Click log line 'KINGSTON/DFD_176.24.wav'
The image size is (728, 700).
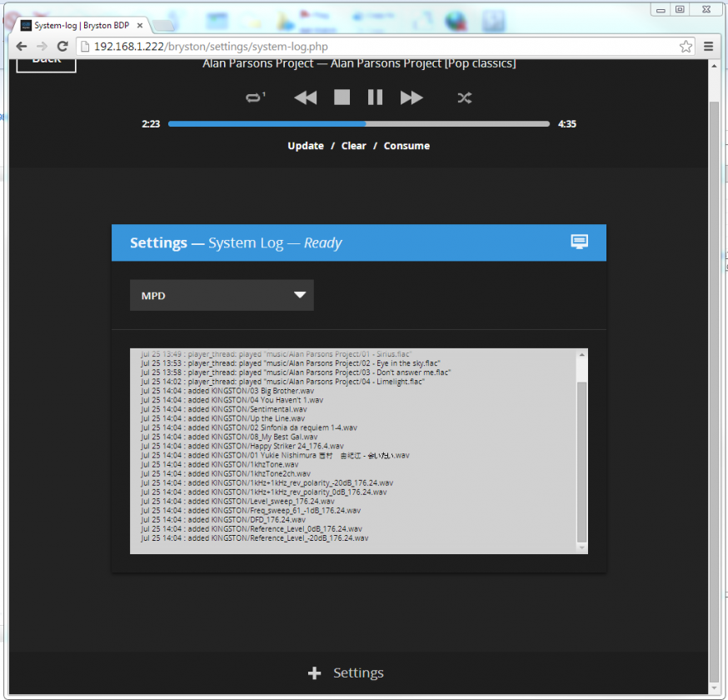pyautogui.click(x=223, y=520)
